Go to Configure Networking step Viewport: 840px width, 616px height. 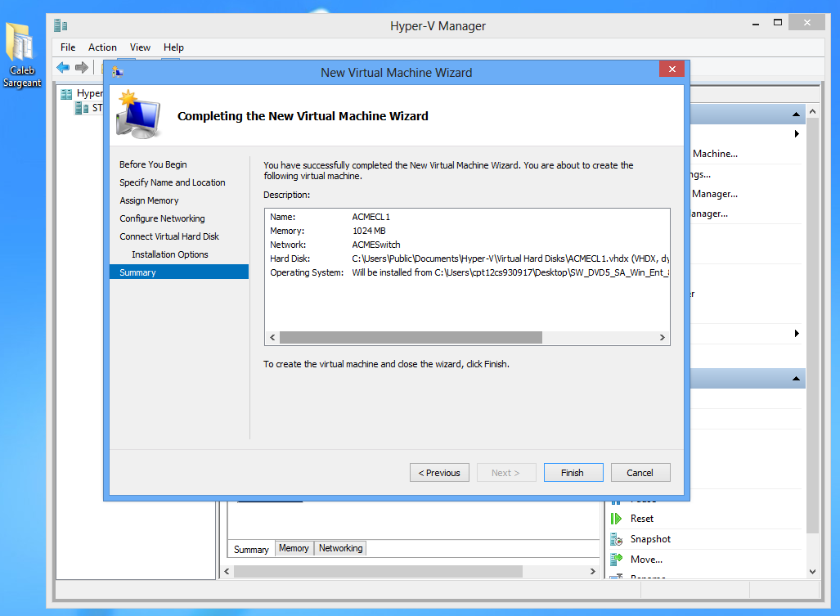pos(162,218)
